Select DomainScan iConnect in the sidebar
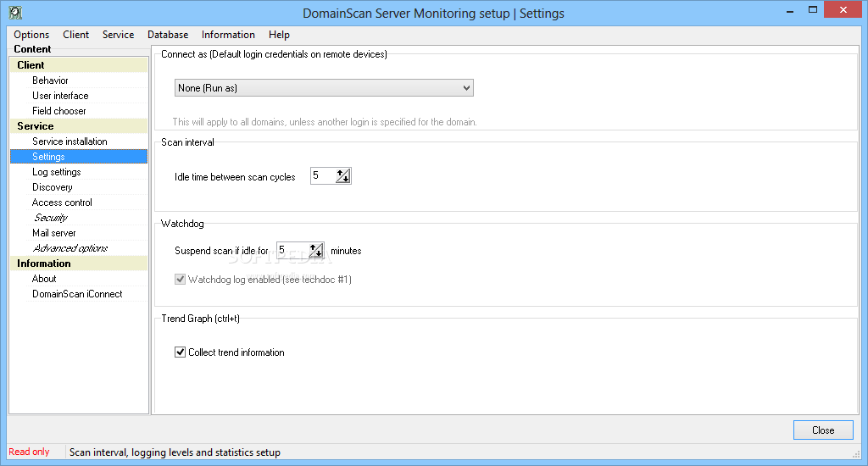 point(79,294)
